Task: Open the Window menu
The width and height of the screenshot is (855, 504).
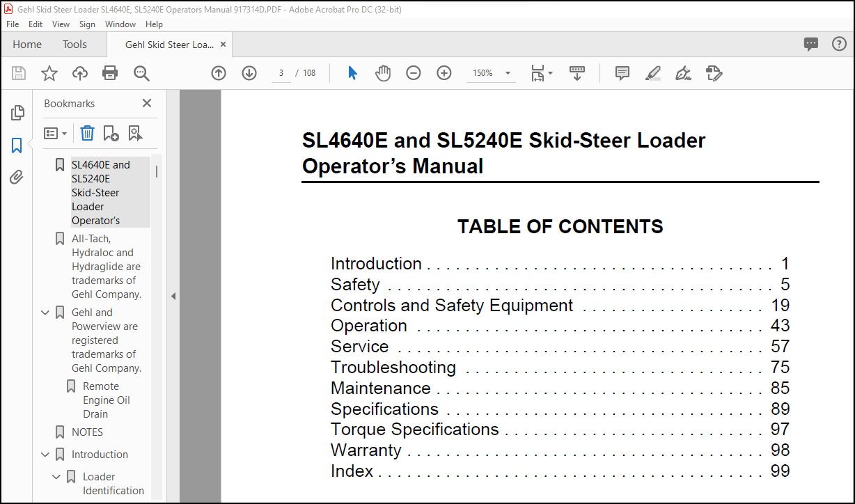Action: [x=120, y=24]
